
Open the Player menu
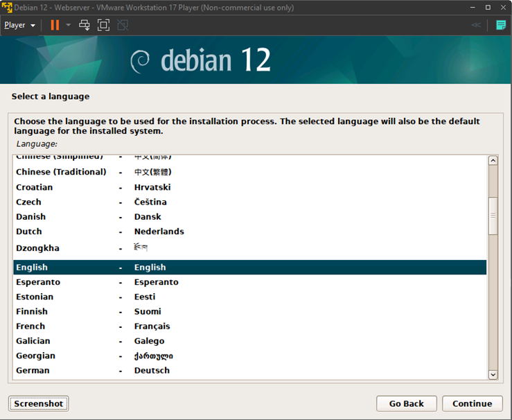tap(19, 25)
